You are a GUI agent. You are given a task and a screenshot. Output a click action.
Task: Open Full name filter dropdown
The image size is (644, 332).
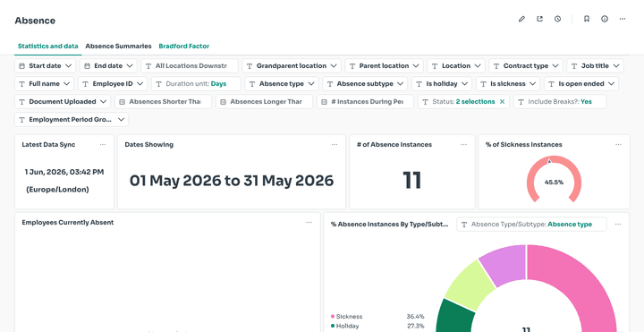pos(45,84)
